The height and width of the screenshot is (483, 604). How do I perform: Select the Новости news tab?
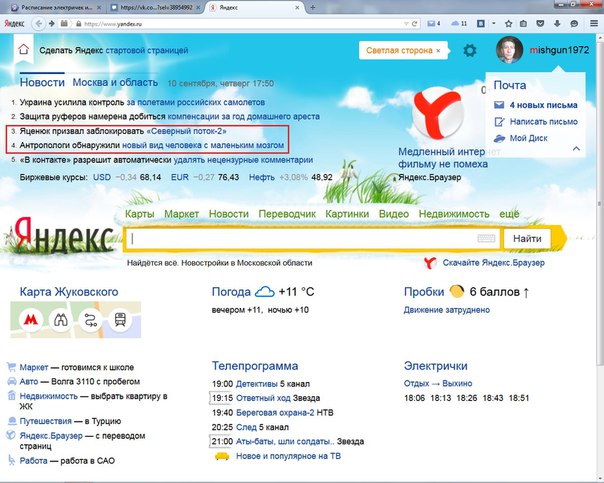point(42,82)
